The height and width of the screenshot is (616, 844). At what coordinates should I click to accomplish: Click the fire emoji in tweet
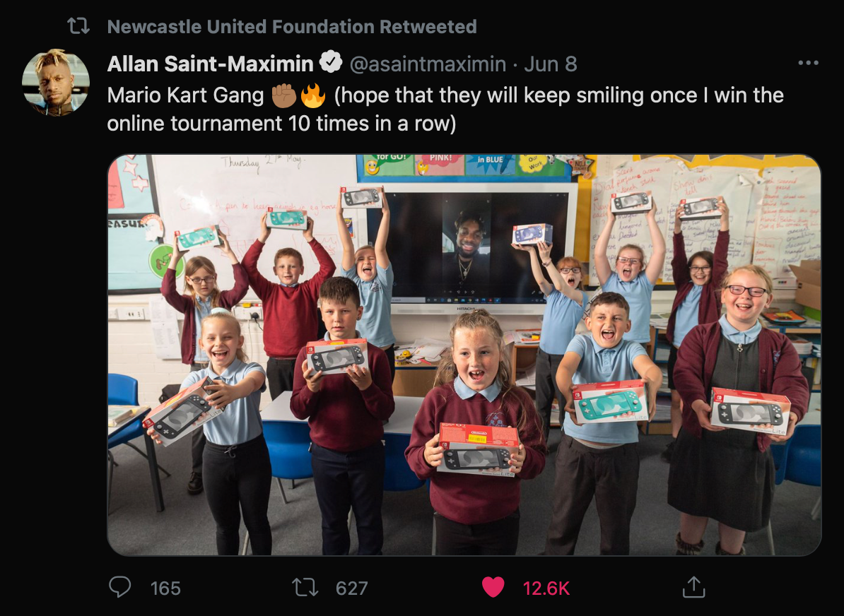coord(312,96)
